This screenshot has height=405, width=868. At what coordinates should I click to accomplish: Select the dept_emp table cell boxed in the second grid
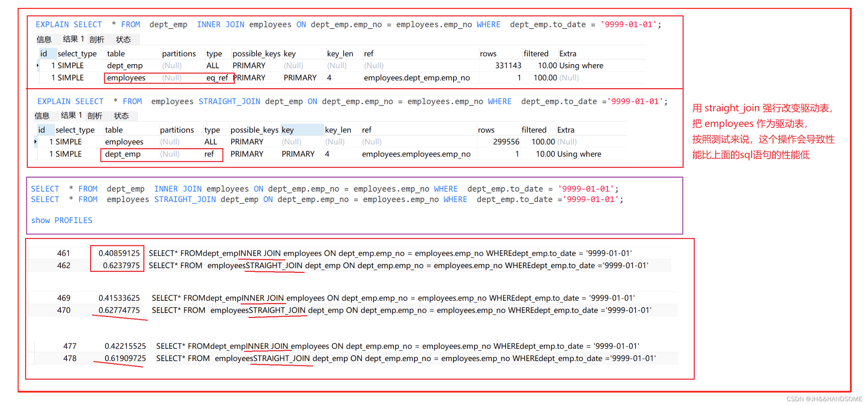point(123,154)
